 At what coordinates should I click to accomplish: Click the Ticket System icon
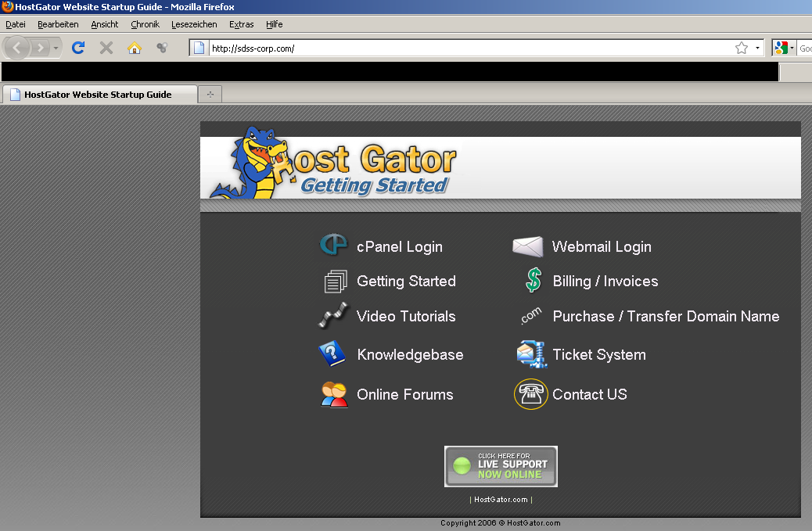pos(530,354)
